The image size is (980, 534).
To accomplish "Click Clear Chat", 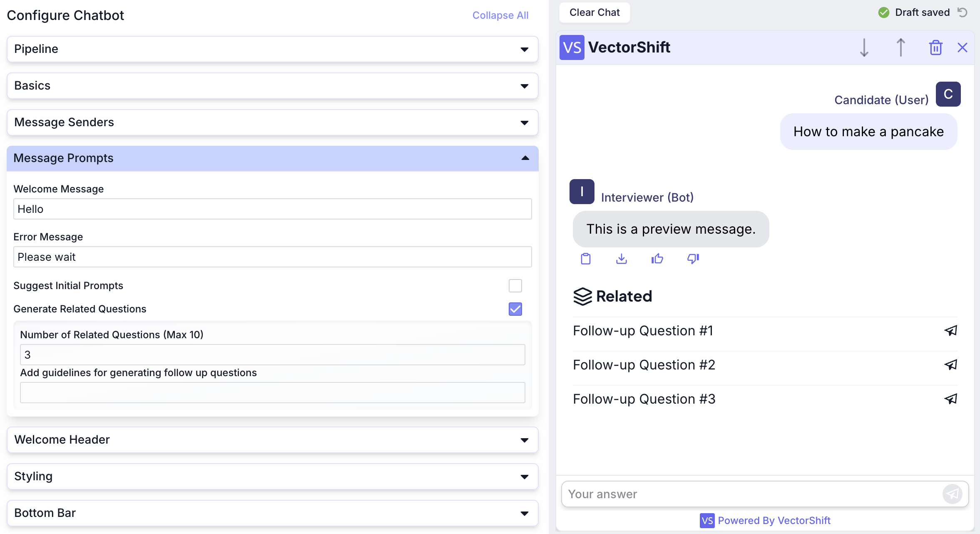I will click(x=595, y=12).
